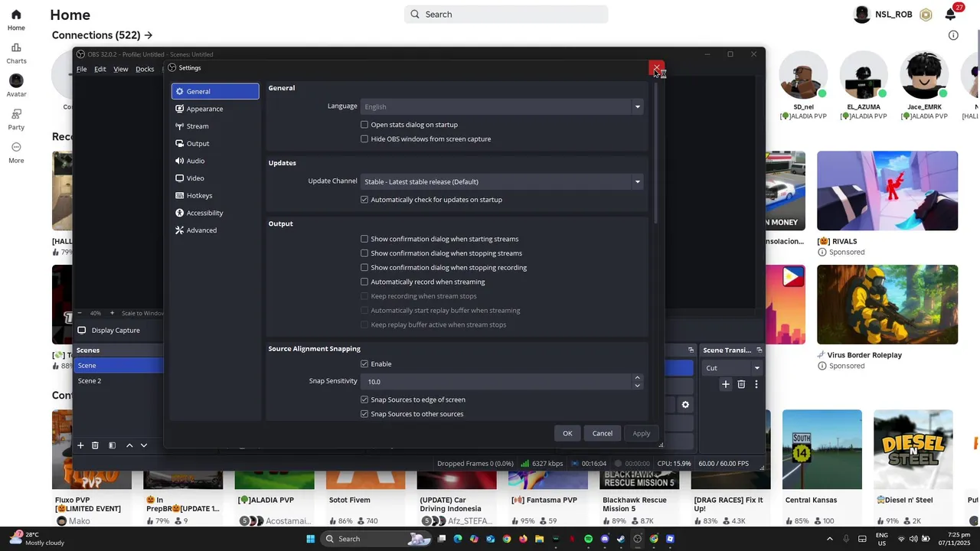
Task: Go to Roblox Charts in sidebar
Action: [x=16, y=53]
